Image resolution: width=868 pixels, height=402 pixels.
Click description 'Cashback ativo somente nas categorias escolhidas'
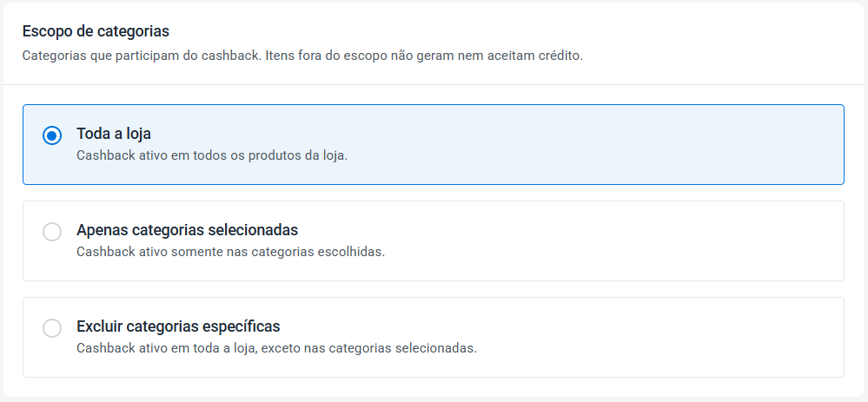point(230,252)
